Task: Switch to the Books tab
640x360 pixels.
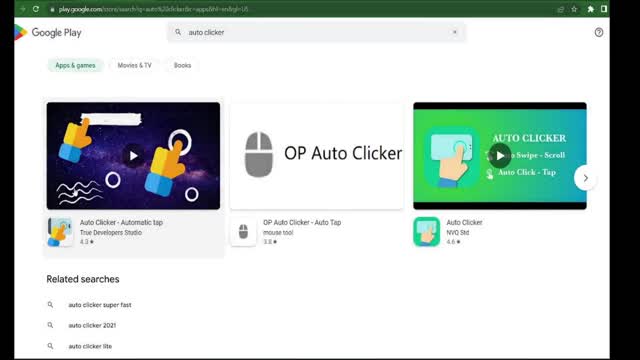Action: point(182,65)
